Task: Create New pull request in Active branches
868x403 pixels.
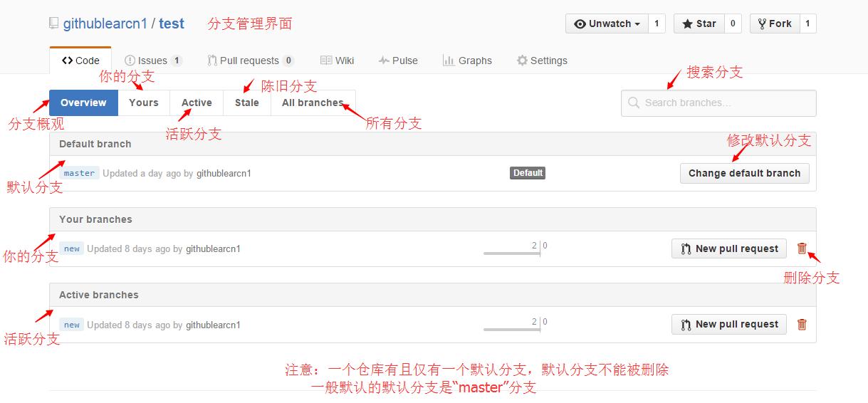Action: pyautogui.click(x=729, y=324)
